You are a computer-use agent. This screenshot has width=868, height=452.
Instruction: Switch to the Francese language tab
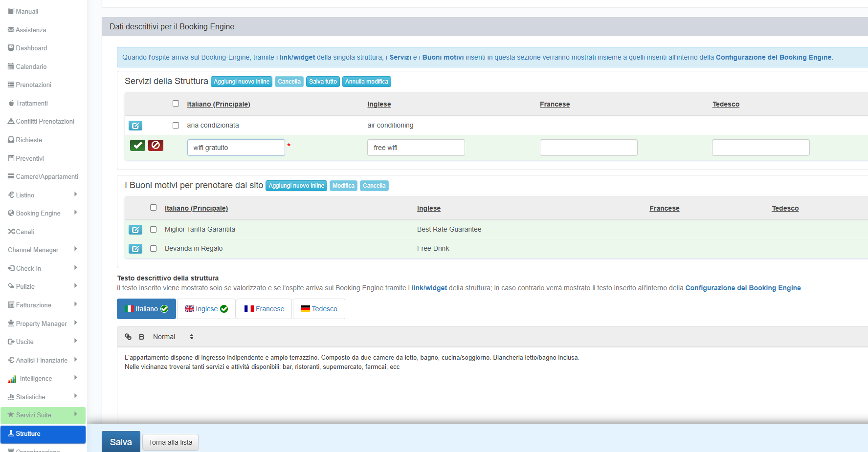pyautogui.click(x=264, y=309)
